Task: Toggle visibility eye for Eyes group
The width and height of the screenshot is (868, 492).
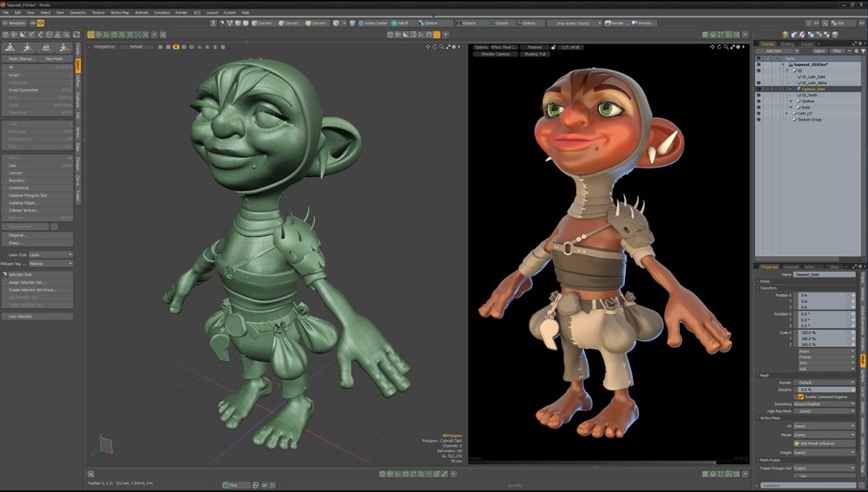Action: 759,108
